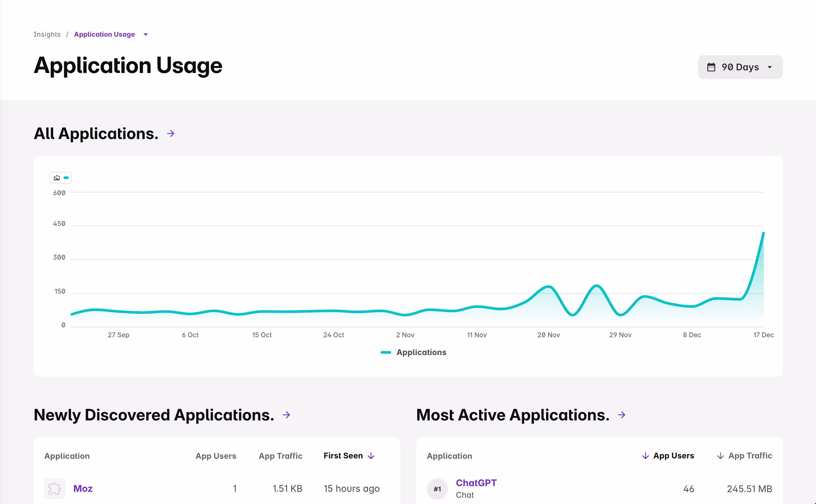The height and width of the screenshot is (504, 816).
Task: Toggle the teal series pill above chart
Action: (x=66, y=178)
